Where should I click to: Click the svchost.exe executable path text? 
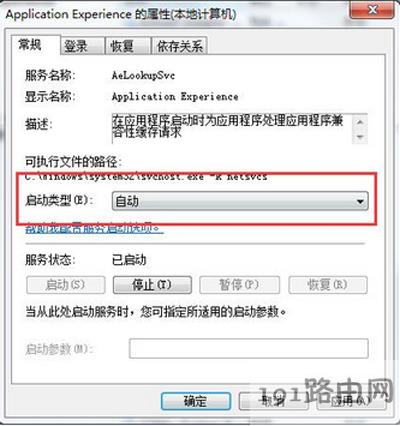coord(146,177)
